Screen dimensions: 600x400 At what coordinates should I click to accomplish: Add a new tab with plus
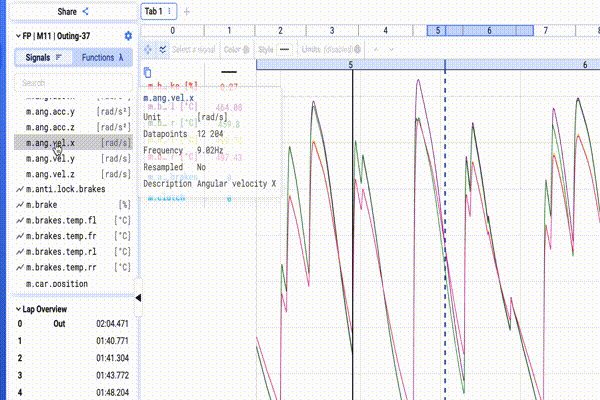187,12
